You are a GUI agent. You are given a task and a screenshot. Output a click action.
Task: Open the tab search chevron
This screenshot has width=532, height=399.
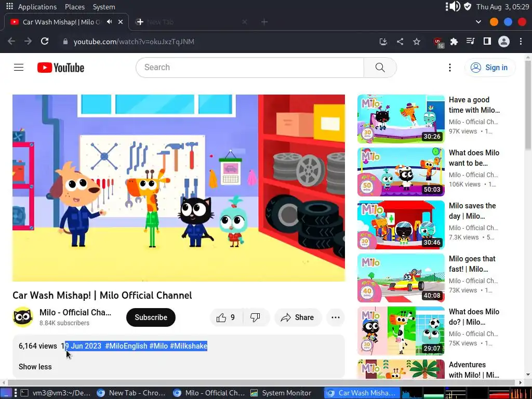[478, 22]
